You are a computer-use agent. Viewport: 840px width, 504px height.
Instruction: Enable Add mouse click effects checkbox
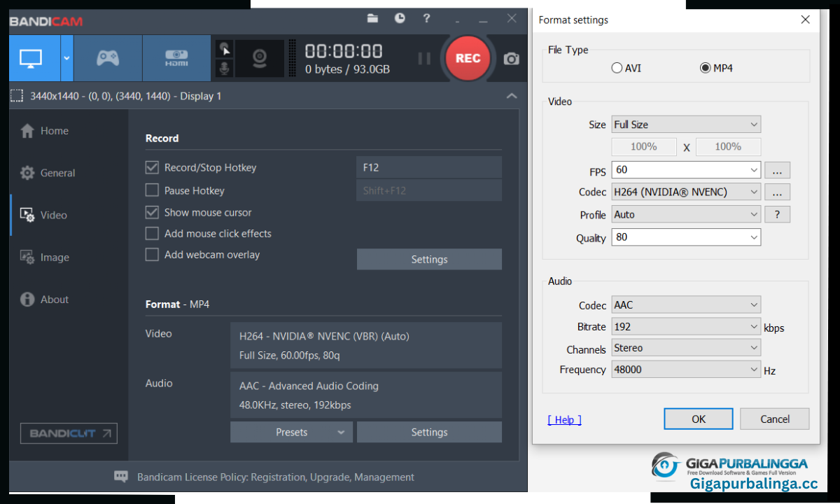pyautogui.click(x=152, y=233)
